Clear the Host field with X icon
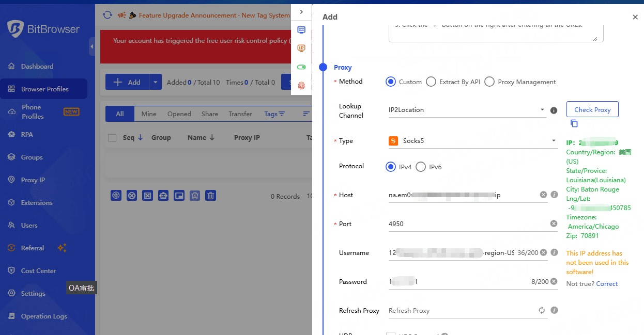This screenshot has width=644, height=335. tap(543, 195)
